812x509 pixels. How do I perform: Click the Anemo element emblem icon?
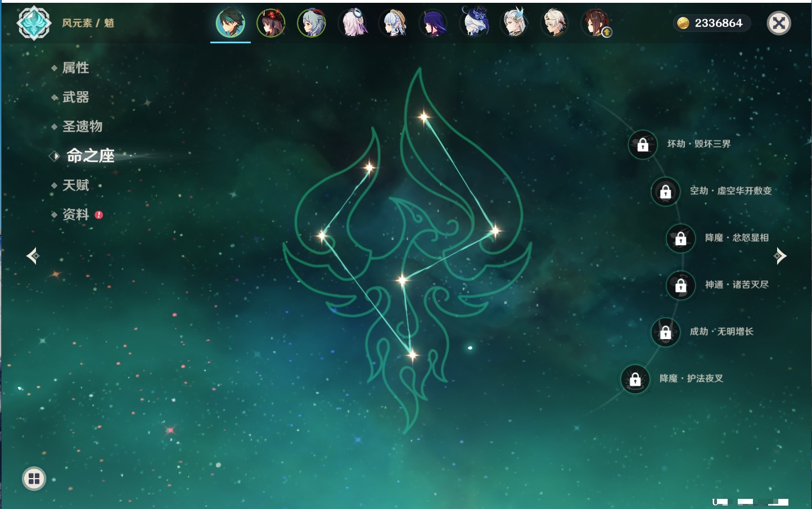click(34, 23)
